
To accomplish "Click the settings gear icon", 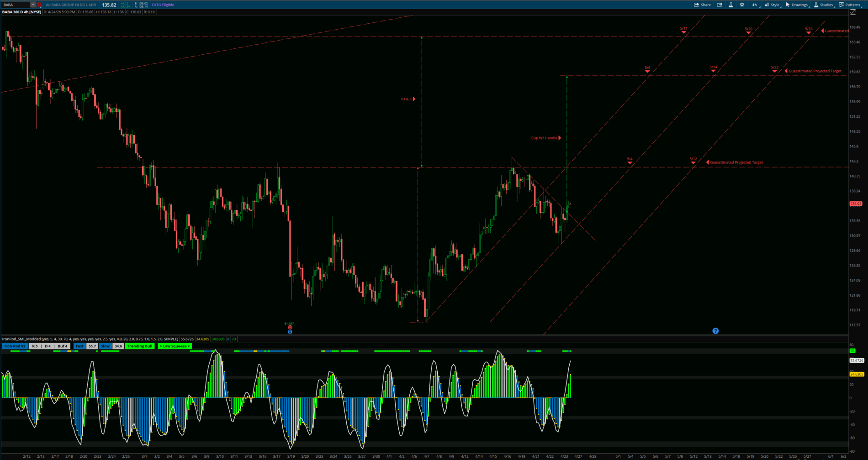I will pos(742,5).
